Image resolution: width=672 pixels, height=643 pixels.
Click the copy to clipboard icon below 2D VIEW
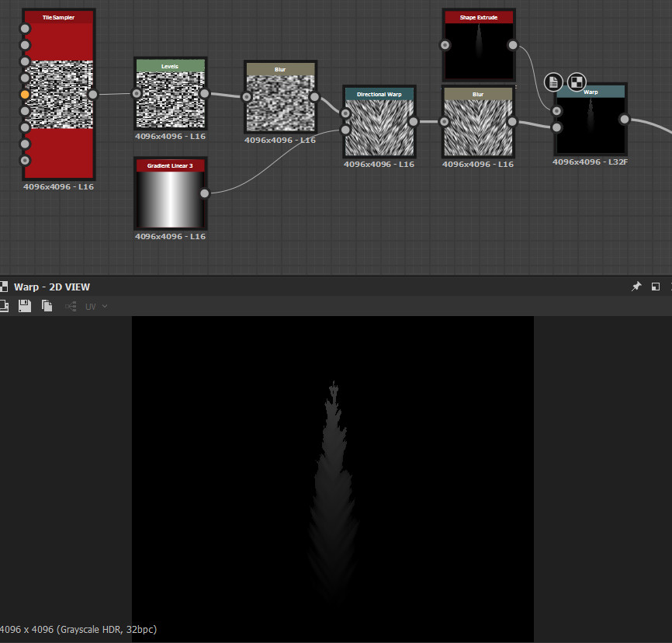(47, 305)
